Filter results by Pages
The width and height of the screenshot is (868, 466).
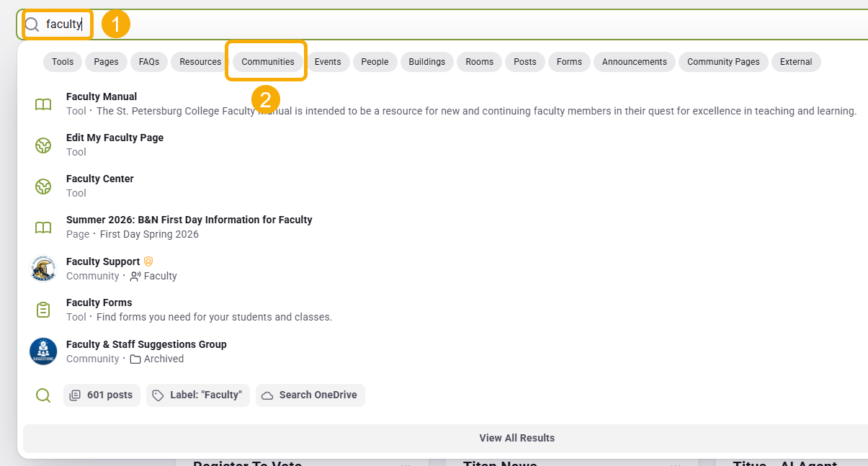click(106, 62)
